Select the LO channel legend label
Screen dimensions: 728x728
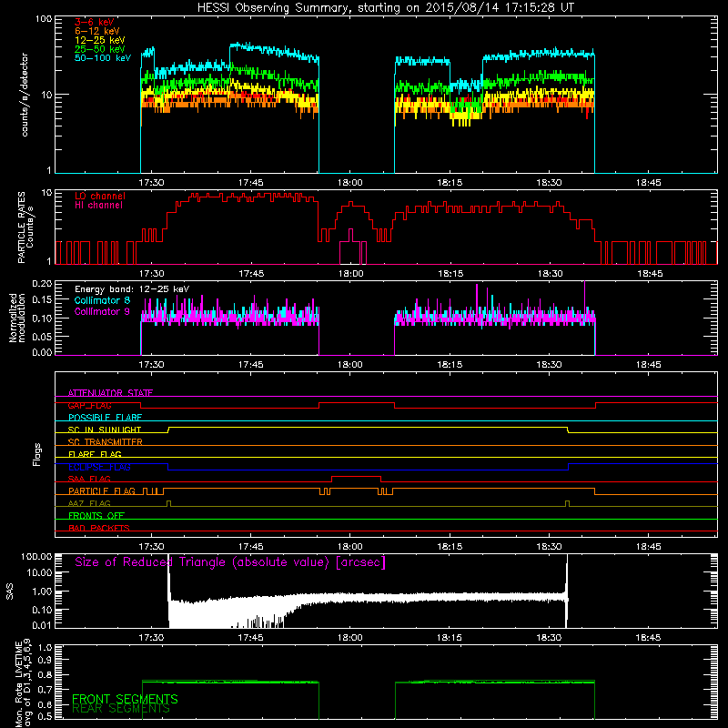tap(100, 196)
